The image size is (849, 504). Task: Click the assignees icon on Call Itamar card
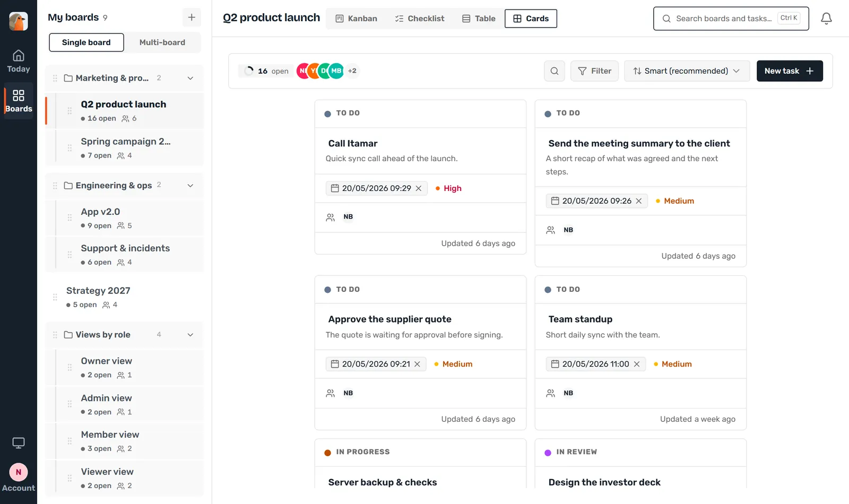tap(331, 217)
